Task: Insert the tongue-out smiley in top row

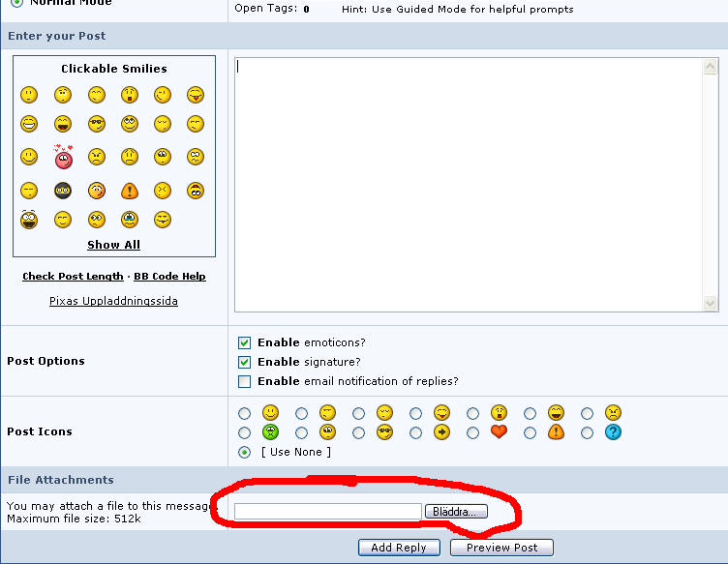Action: coord(196,95)
